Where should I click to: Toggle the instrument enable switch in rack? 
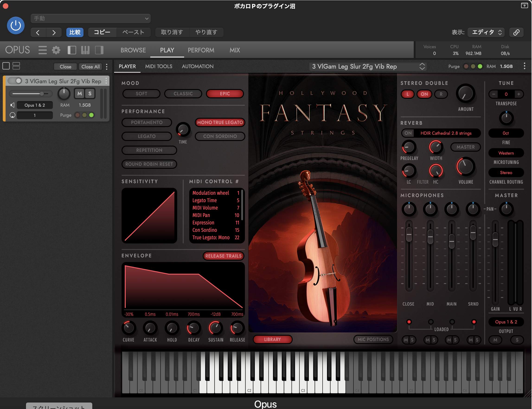15,81
